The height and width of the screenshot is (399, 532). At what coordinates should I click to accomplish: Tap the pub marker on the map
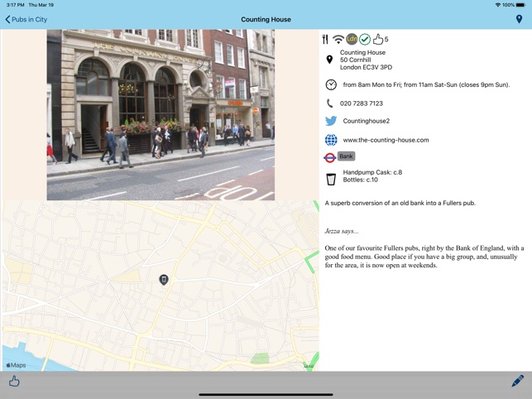coord(164,280)
